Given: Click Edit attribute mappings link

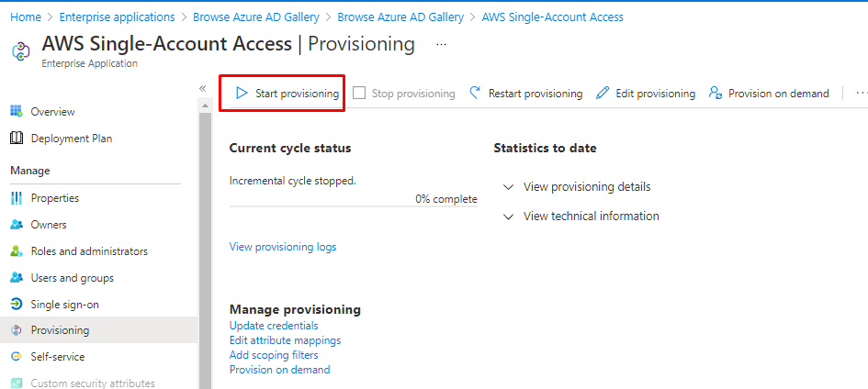Looking at the screenshot, I should pyautogui.click(x=285, y=340).
